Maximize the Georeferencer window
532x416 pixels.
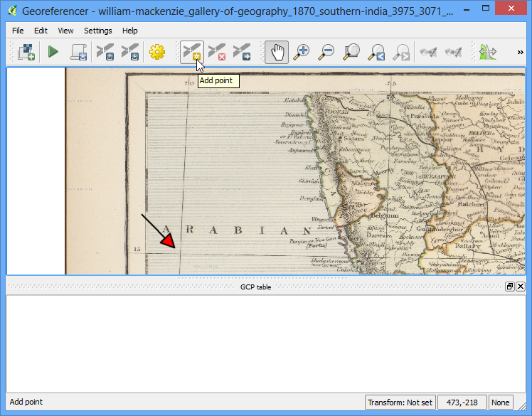[486, 9]
